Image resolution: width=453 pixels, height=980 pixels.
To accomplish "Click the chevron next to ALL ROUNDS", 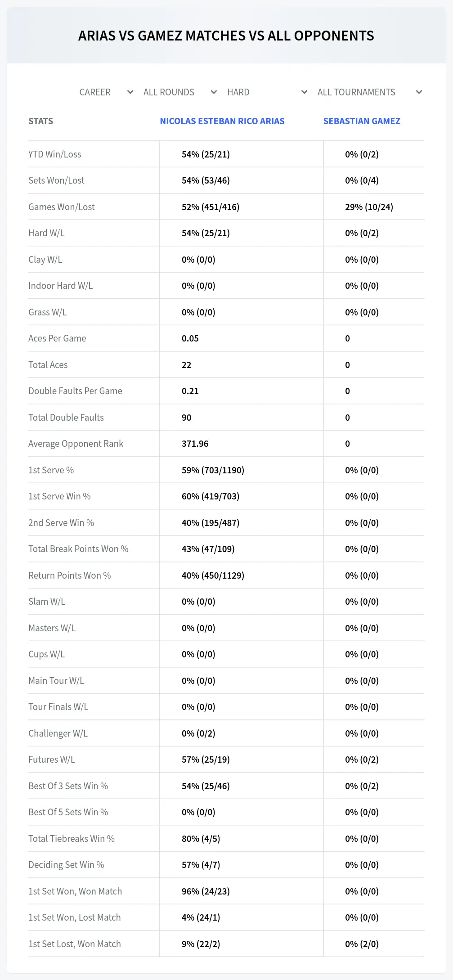I will coord(214,92).
